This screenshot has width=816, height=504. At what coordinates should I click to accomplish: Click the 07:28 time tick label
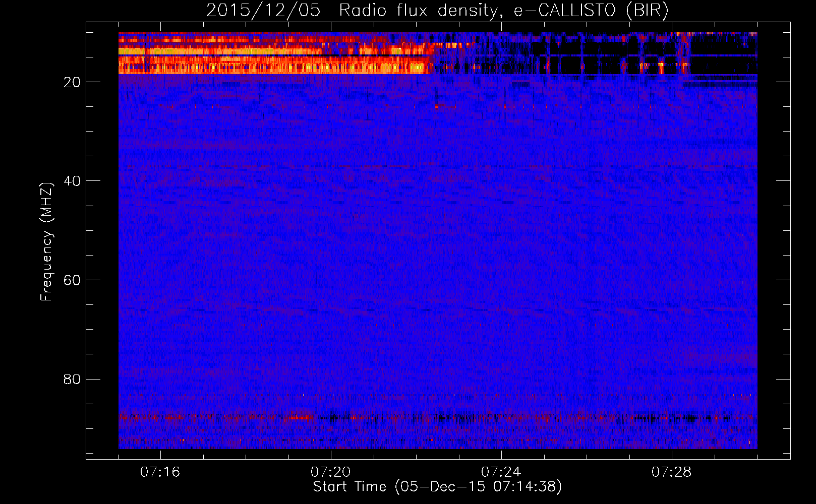[672, 472]
